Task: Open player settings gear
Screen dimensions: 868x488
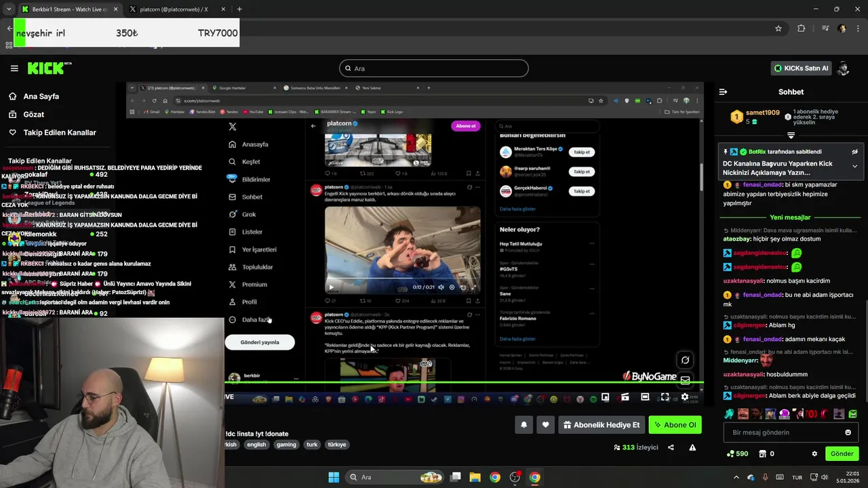Action: pos(684,397)
